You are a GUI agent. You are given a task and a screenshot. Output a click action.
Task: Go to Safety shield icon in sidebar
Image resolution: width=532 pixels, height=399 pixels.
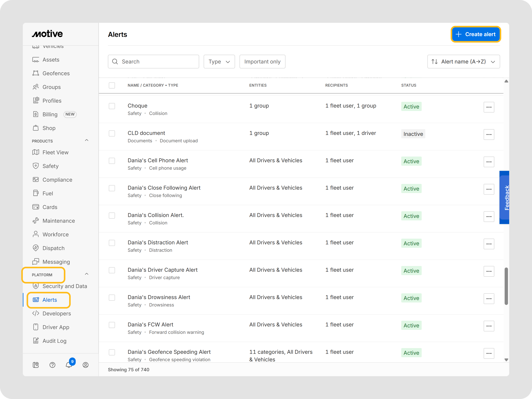coord(36,166)
